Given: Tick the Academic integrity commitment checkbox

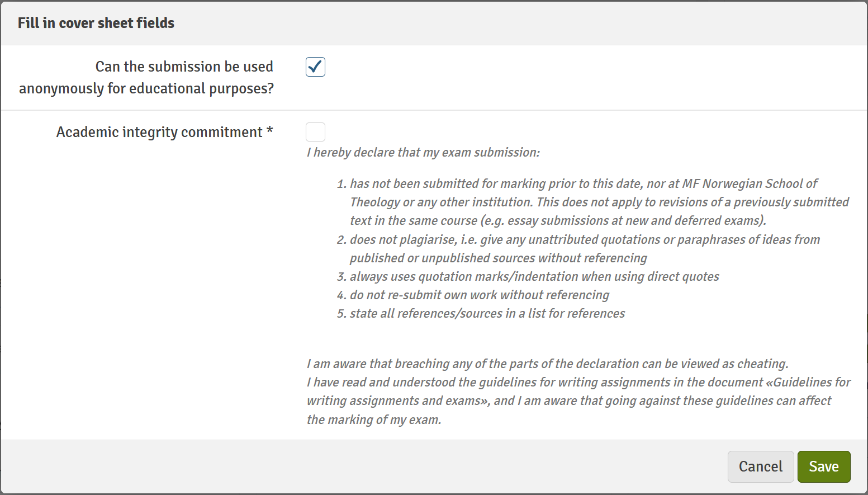Looking at the screenshot, I should point(315,132).
